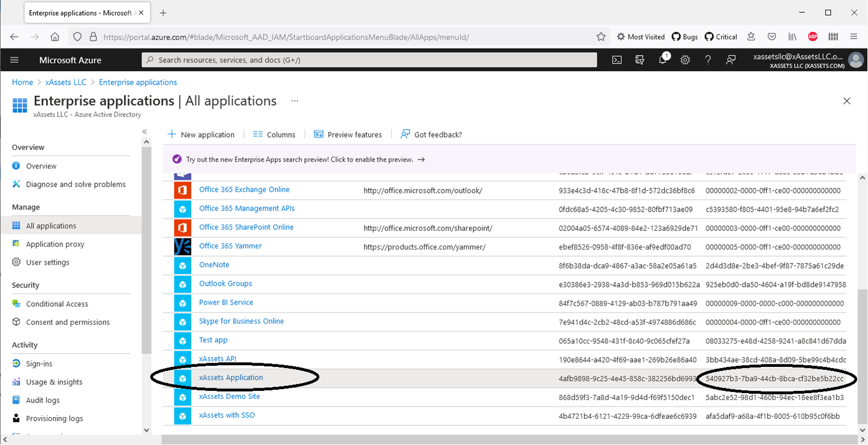Open the feedback icon next to Help
Viewport: 868px width, 445px height.
pos(730,59)
